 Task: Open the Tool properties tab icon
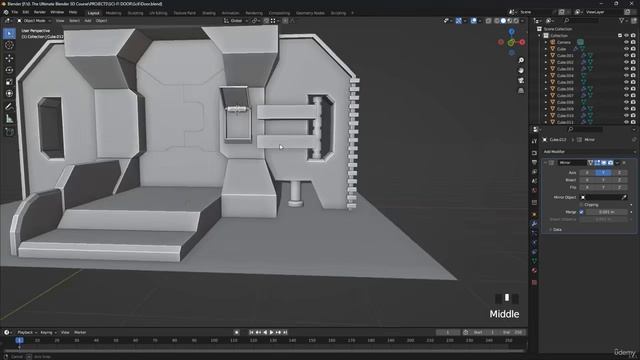pos(534,141)
